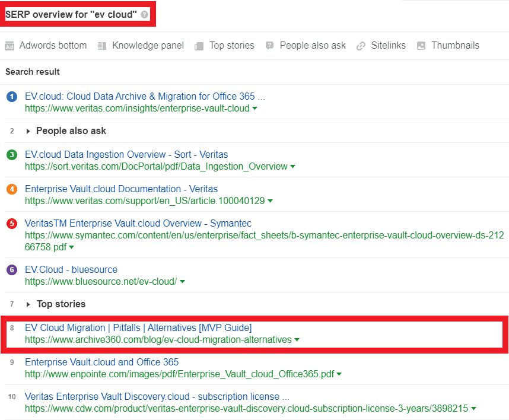
Task: Click the purple position 6 badge
Action: coord(12,270)
